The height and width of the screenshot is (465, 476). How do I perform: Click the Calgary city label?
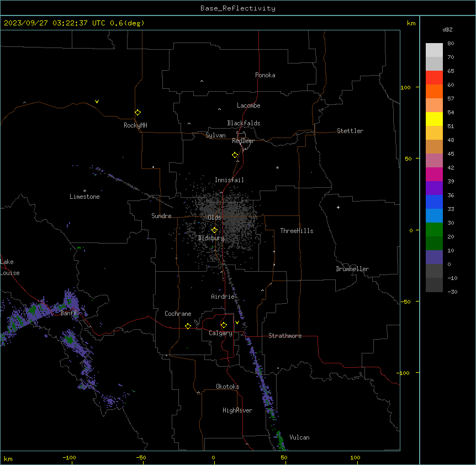point(220,333)
